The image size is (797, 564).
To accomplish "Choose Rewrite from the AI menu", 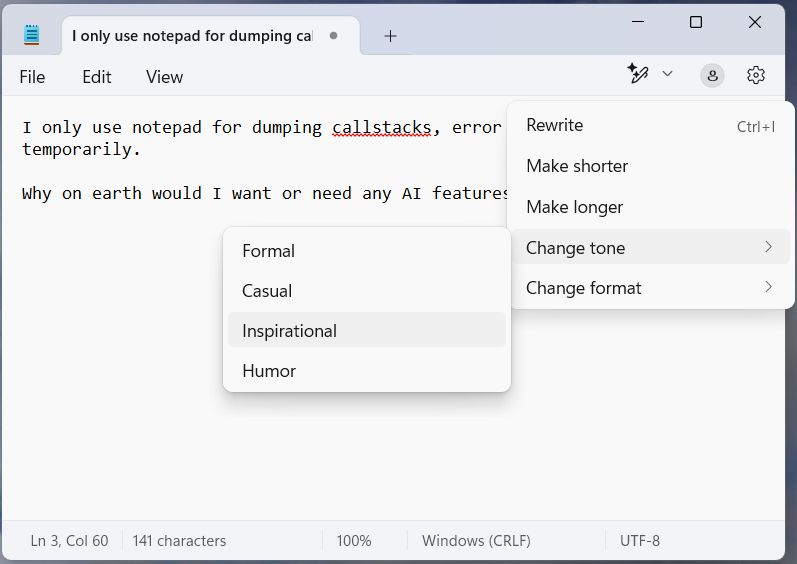I will [x=651, y=126].
